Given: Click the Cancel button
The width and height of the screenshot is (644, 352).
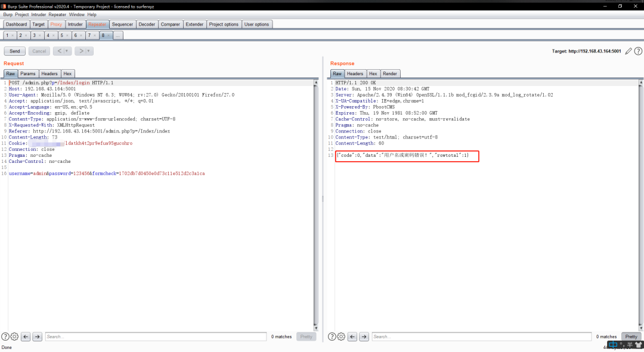Looking at the screenshot, I should [39, 51].
